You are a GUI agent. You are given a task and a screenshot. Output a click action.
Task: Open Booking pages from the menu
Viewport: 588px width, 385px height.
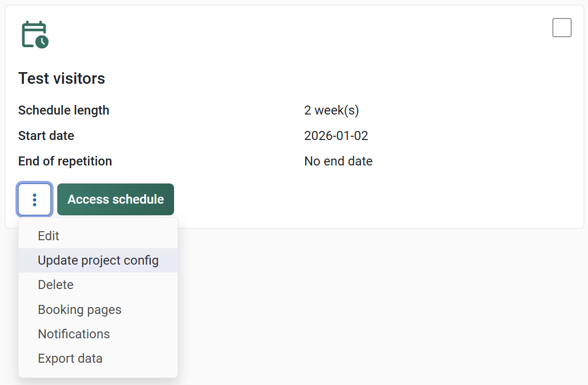pyautogui.click(x=80, y=310)
